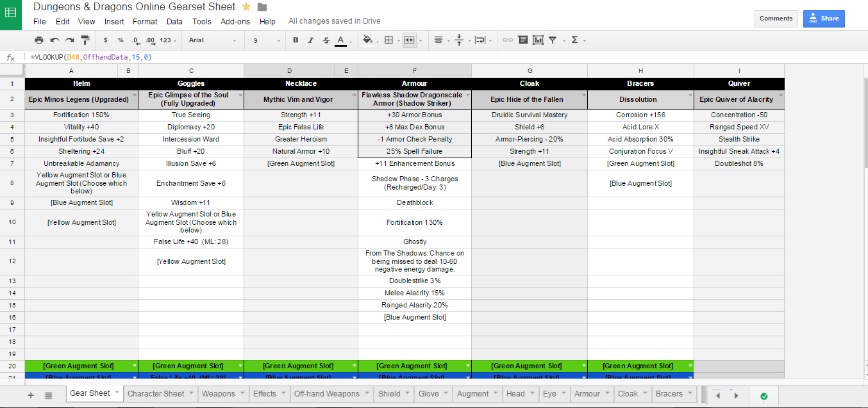Open dropdown in Bracers Green Augment Slot

click(689, 366)
